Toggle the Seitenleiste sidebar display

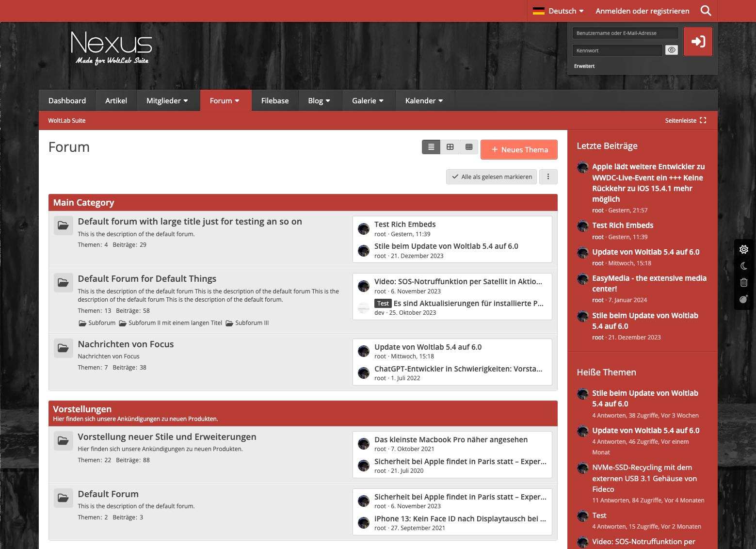(x=685, y=120)
